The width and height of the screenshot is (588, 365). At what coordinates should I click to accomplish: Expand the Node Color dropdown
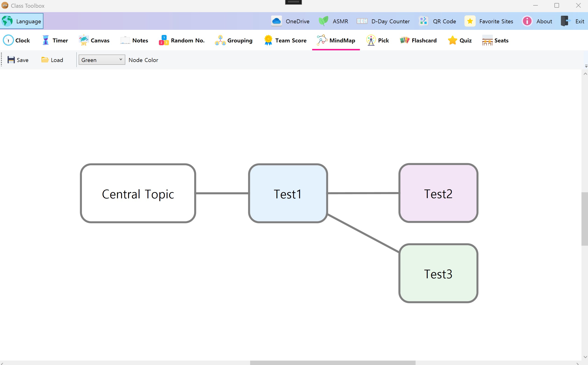(x=102, y=60)
